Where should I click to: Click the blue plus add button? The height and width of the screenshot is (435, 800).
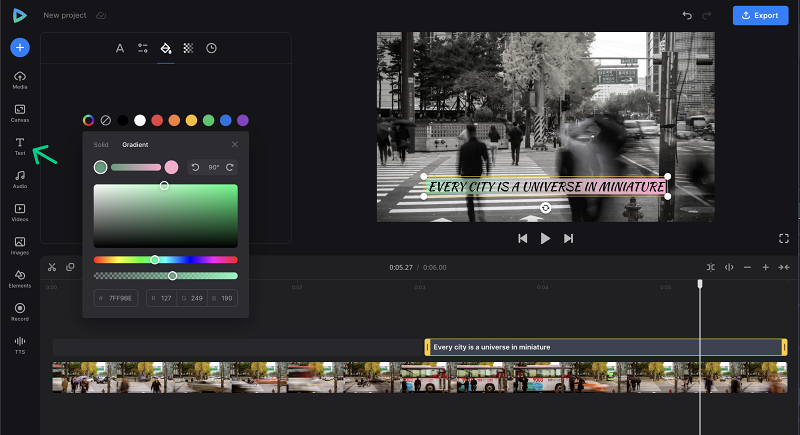(20, 47)
